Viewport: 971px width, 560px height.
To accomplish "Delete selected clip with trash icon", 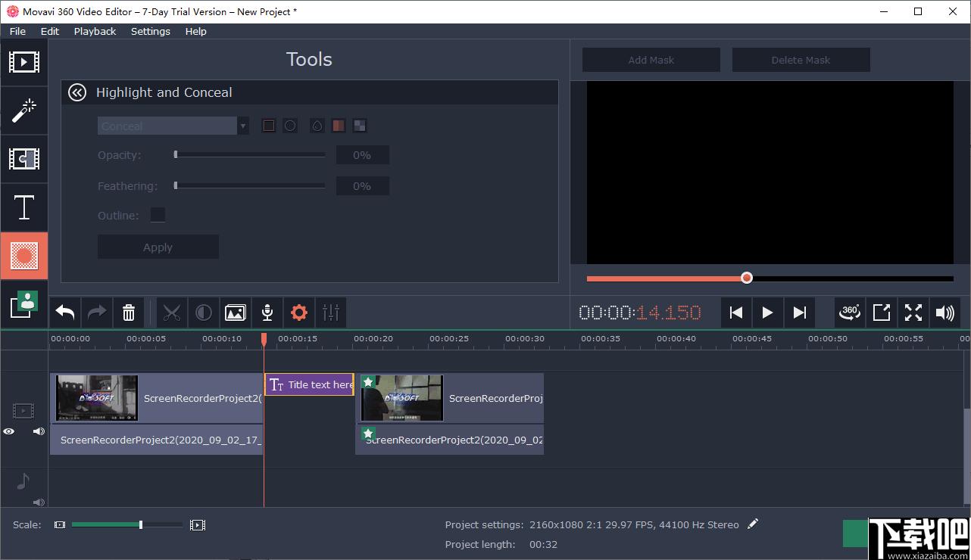I will 129,313.
